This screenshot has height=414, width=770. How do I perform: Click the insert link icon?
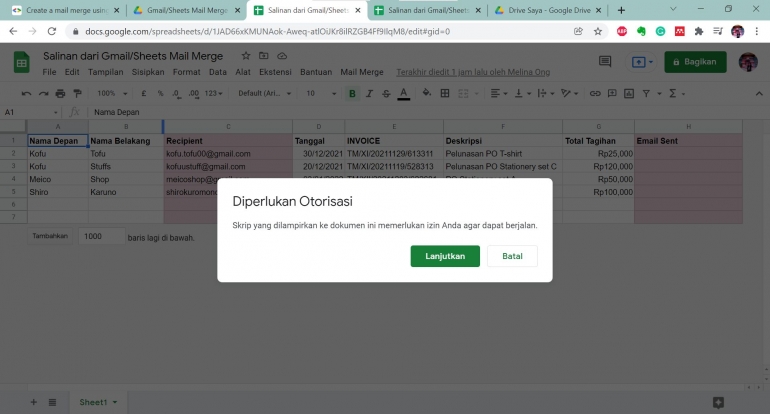tap(595, 93)
